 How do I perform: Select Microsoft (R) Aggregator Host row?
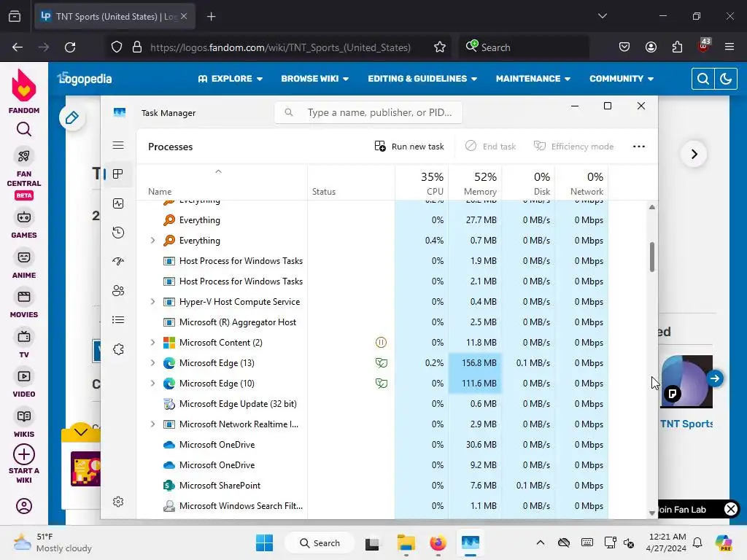pyautogui.click(x=372, y=322)
